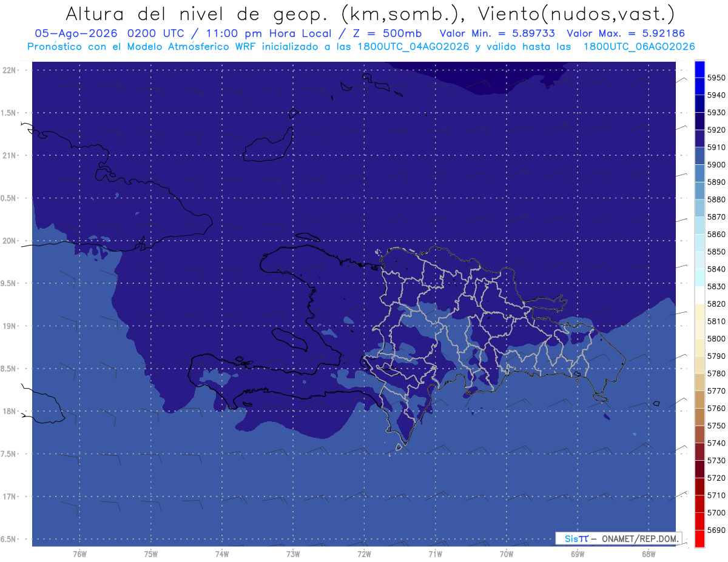The height and width of the screenshot is (562, 728).
Task: Click the '22N' latitude label
Action: click(x=10, y=70)
